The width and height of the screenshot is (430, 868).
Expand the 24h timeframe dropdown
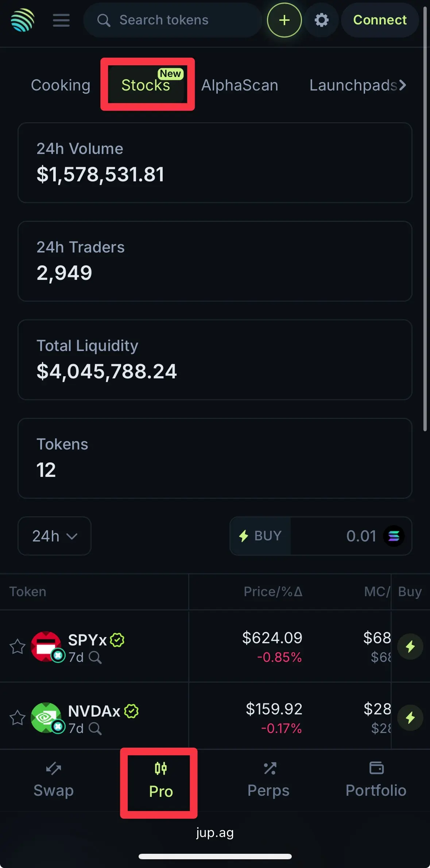click(54, 536)
